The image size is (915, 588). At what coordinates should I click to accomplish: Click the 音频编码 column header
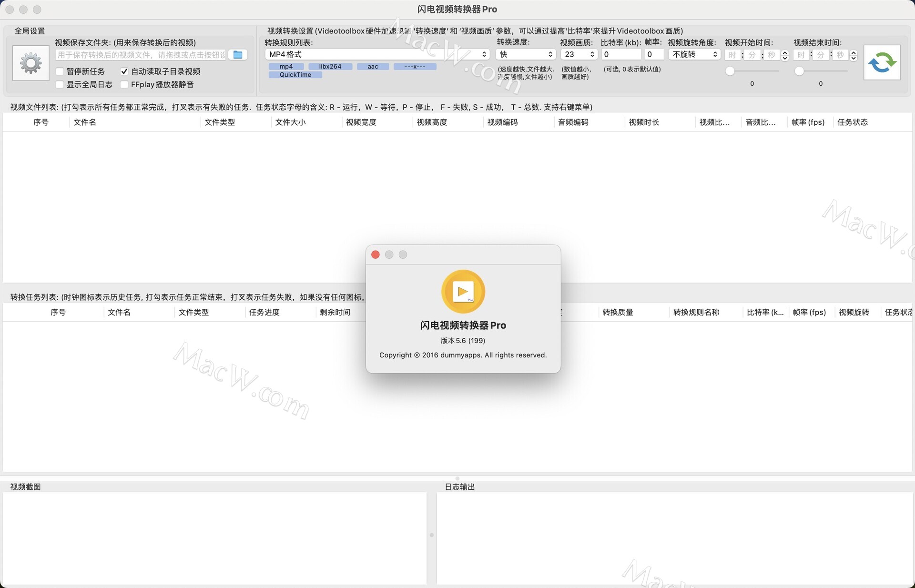(x=589, y=122)
